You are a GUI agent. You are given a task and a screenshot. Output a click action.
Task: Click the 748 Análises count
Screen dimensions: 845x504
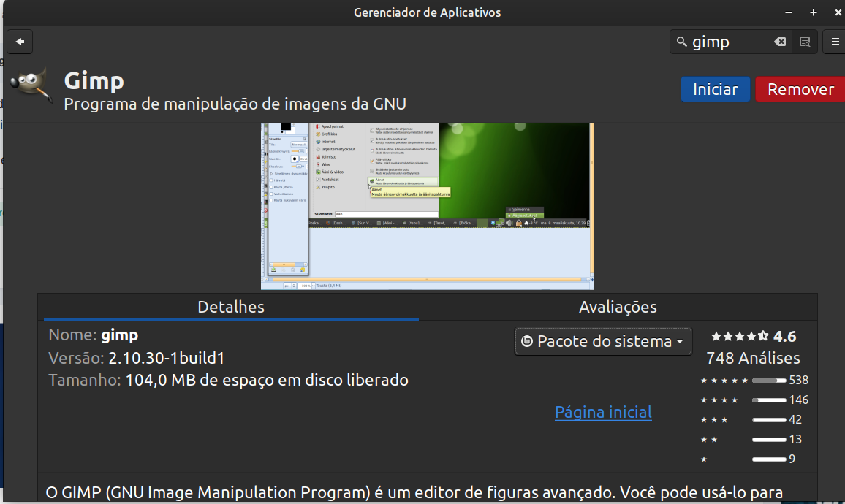[753, 358]
